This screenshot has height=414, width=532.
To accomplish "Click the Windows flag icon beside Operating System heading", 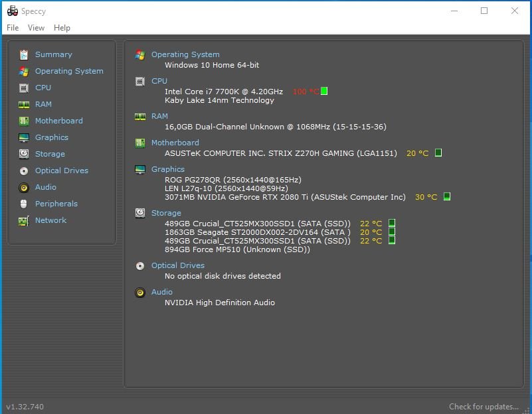I will (x=140, y=54).
